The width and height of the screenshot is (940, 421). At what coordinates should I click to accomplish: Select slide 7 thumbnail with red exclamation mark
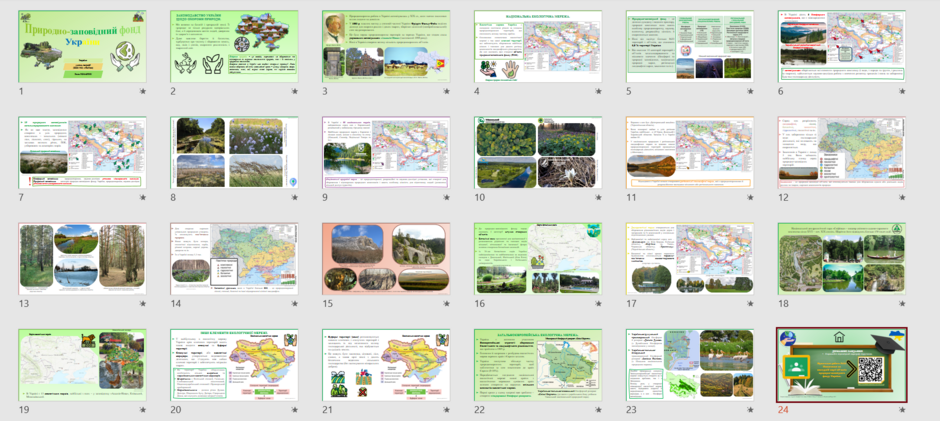82,152
